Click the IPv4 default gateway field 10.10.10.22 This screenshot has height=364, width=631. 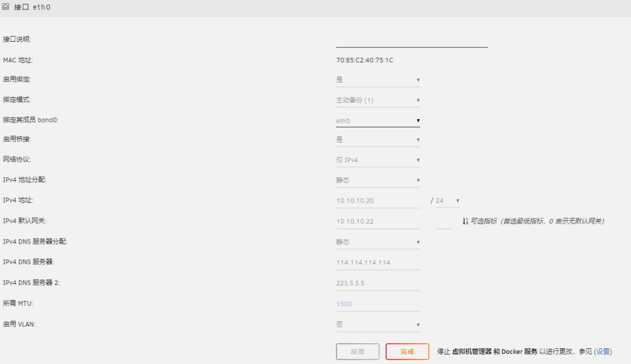pyautogui.click(x=378, y=221)
